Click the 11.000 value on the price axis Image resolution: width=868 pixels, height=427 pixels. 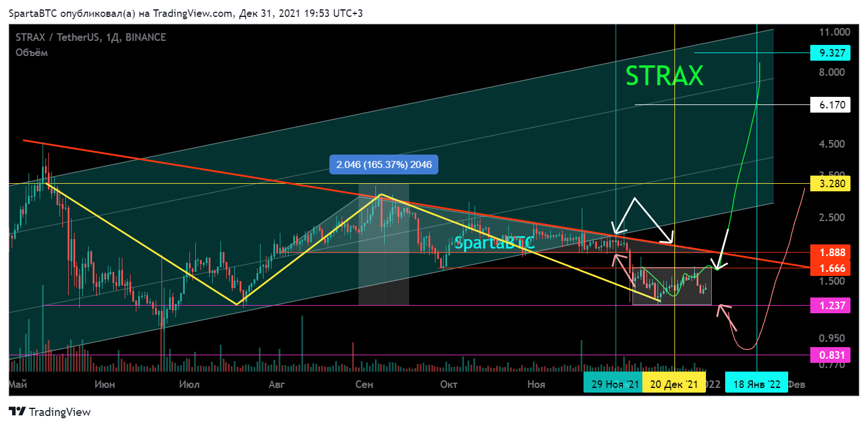[834, 32]
